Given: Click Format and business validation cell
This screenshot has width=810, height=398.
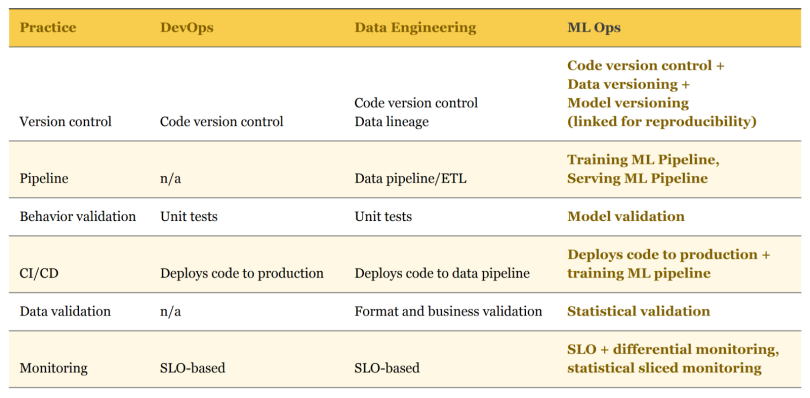Looking at the screenshot, I should (x=448, y=311).
